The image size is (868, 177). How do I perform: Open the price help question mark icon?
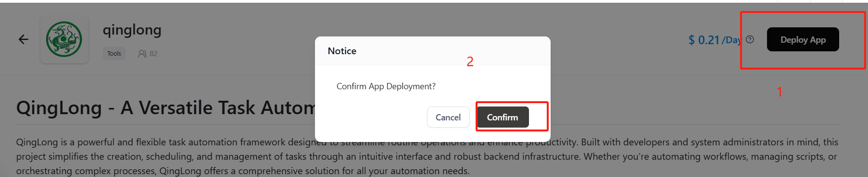click(x=750, y=40)
